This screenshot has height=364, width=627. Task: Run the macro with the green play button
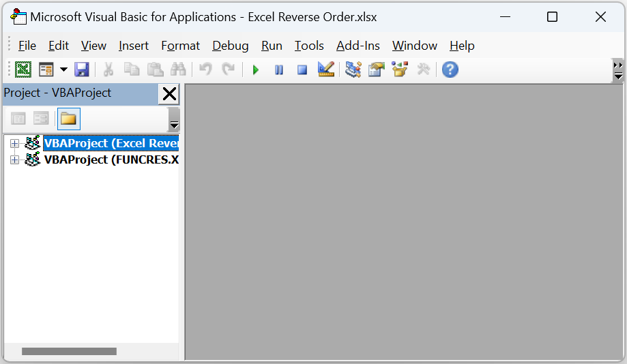256,70
